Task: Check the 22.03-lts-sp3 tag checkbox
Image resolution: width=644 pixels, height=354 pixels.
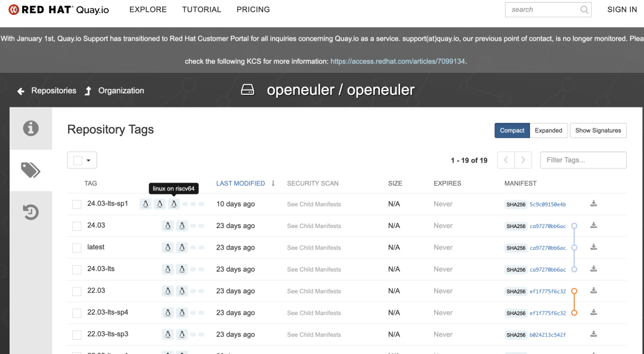Action: 77,335
